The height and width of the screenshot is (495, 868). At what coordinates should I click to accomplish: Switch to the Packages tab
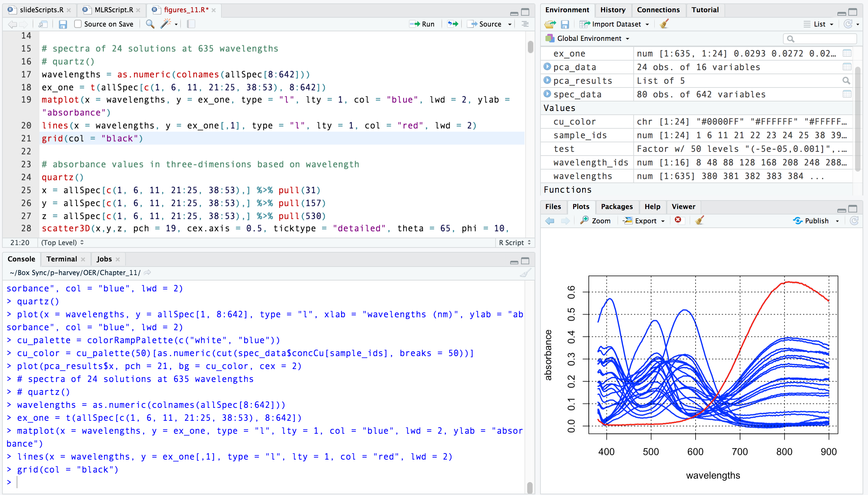click(617, 207)
